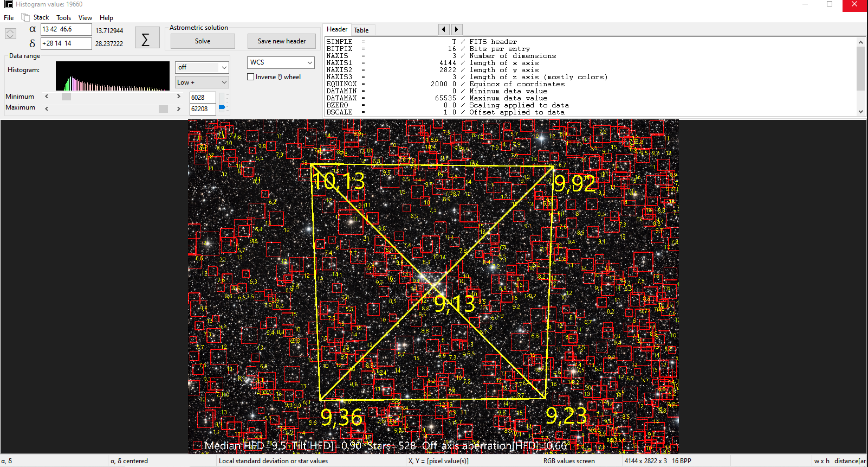Click the maximum value field showing 62208
The width and height of the screenshot is (868, 467).
click(x=203, y=109)
